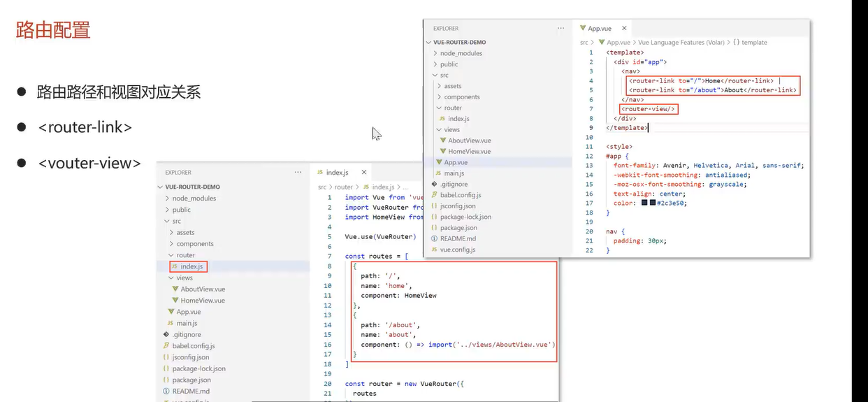868x402 pixels.
Task: Expand components folder in the index.js window
Action: pyautogui.click(x=195, y=243)
